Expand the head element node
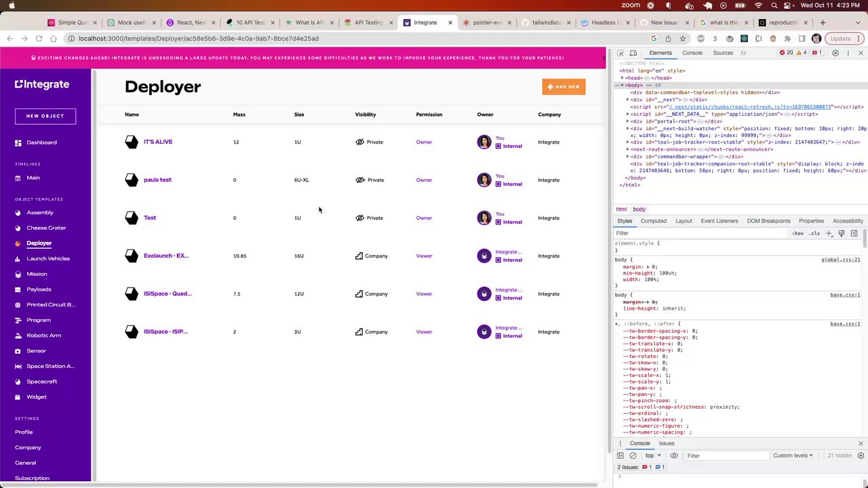This screenshot has height=488, width=868. coord(622,78)
